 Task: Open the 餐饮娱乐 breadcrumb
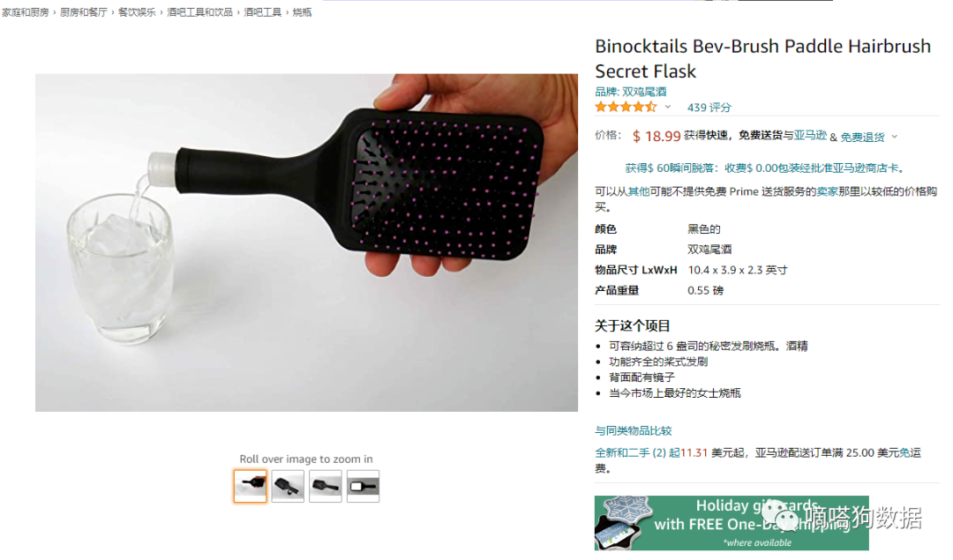pyautogui.click(x=137, y=12)
